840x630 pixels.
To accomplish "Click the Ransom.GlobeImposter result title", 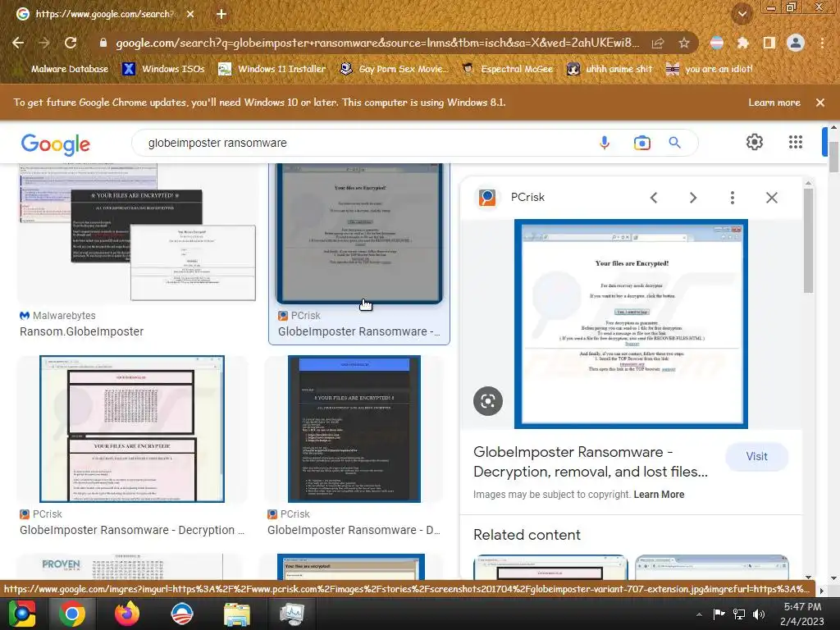I will 81,331.
